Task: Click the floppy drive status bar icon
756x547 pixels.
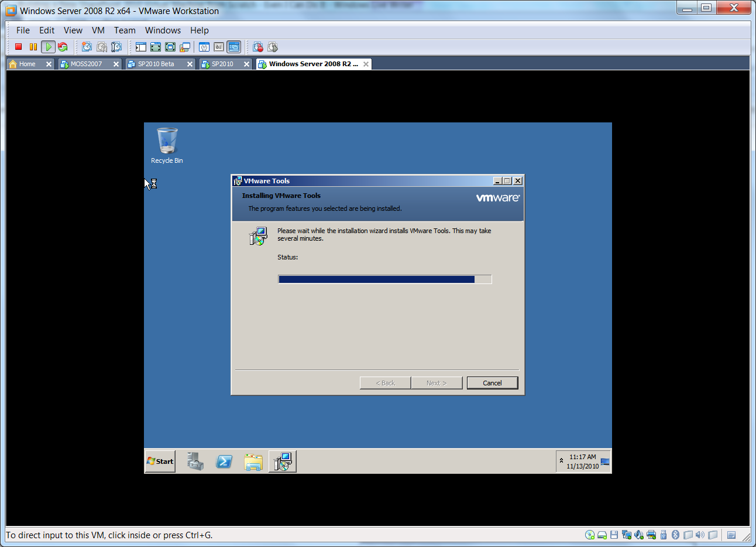Action: click(x=614, y=535)
